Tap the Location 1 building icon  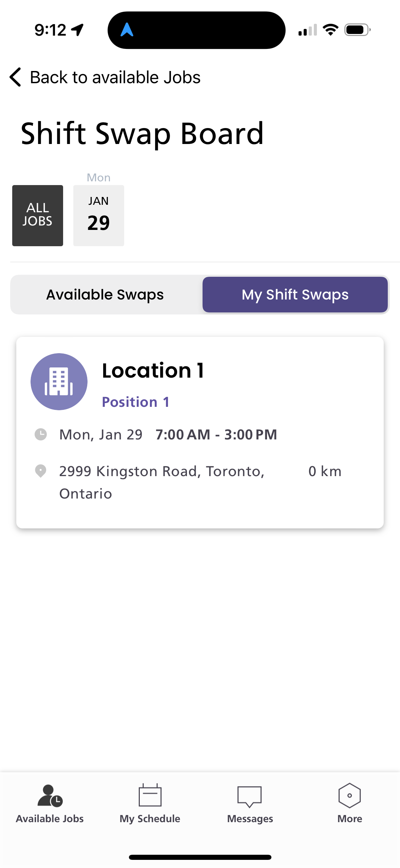pos(59,382)
